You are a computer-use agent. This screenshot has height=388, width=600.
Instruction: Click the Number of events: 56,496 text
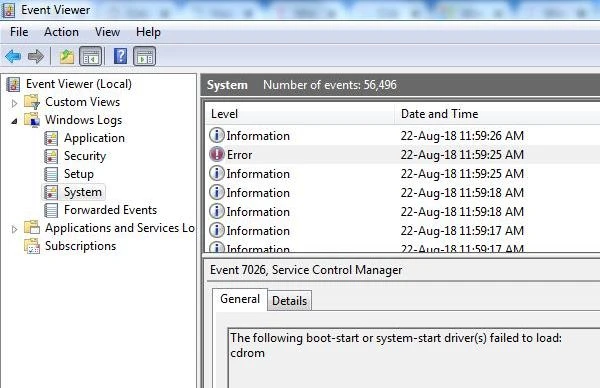[330, 85]
